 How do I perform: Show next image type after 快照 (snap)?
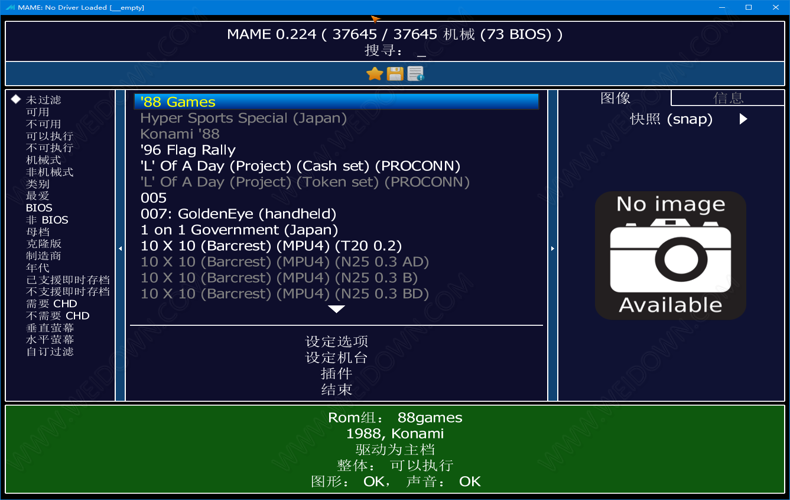pyautogui.click(x=743, y=119)
